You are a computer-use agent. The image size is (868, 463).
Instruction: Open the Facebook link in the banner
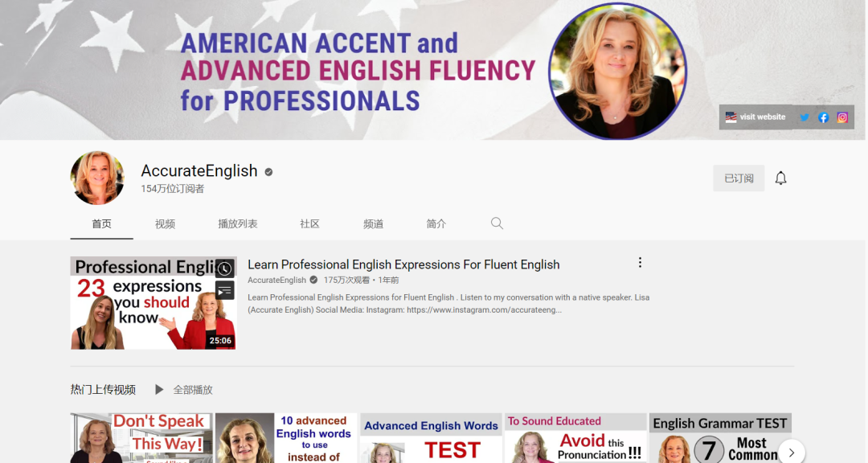823,117
